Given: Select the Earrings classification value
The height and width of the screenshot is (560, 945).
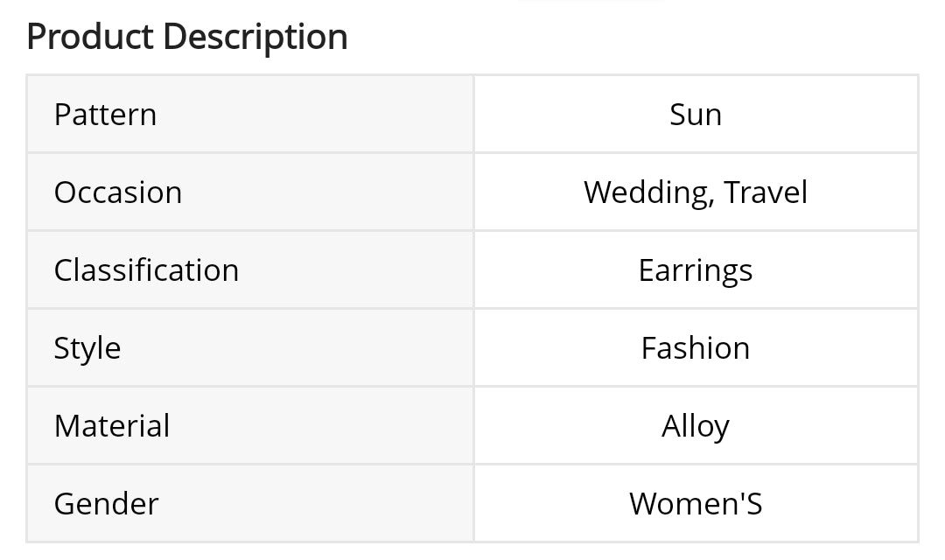Looking at the screenshot, I should pos(696,270).
